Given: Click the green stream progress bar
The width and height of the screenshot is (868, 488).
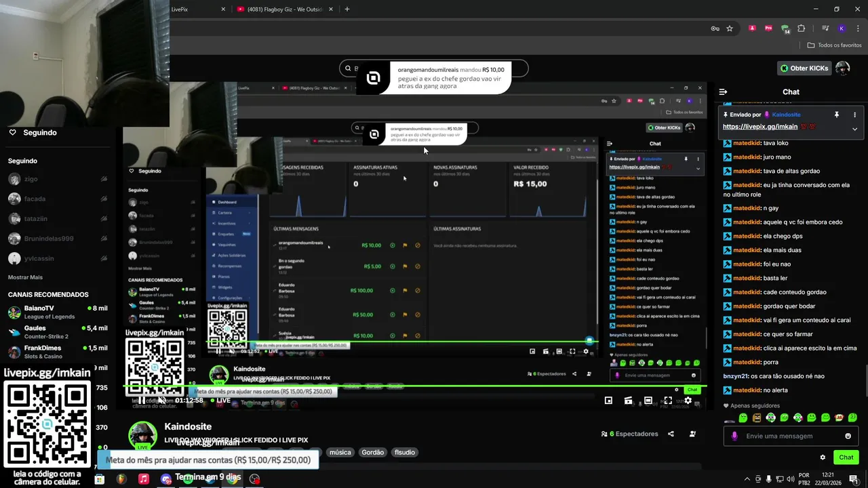Looking at the screenshot, I should tap(414, 386).
